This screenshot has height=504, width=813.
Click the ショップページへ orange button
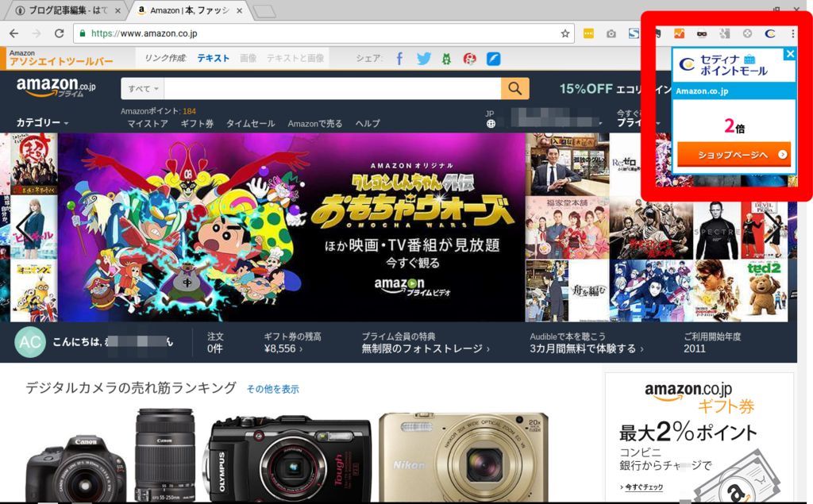[x=734, y=155]
